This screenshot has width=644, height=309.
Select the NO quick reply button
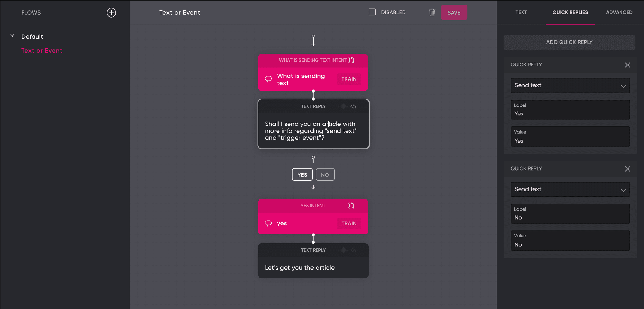click(x=325, y=174)
